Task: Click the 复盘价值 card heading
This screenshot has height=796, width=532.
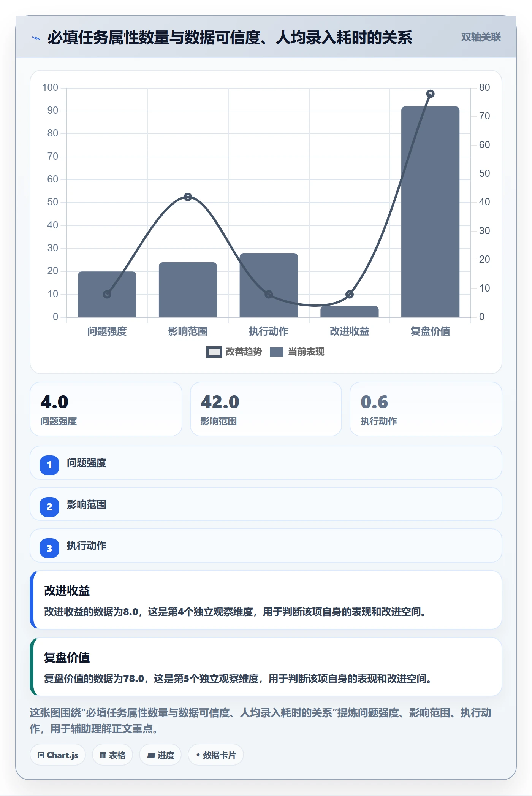Action: (x=67, y=658)
